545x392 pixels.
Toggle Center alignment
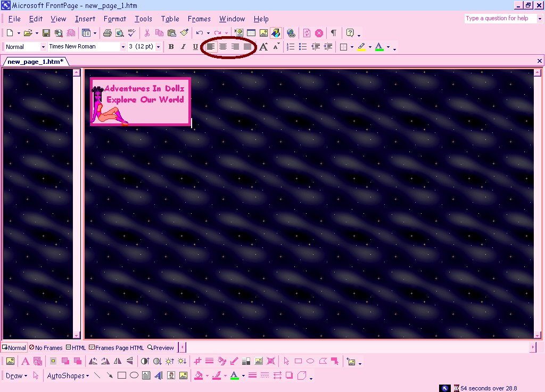coord(223,46)
